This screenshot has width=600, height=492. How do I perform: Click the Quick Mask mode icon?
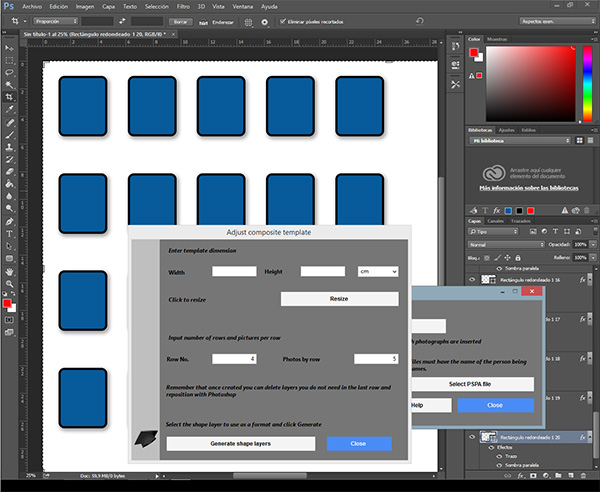(x=9, y=319)
